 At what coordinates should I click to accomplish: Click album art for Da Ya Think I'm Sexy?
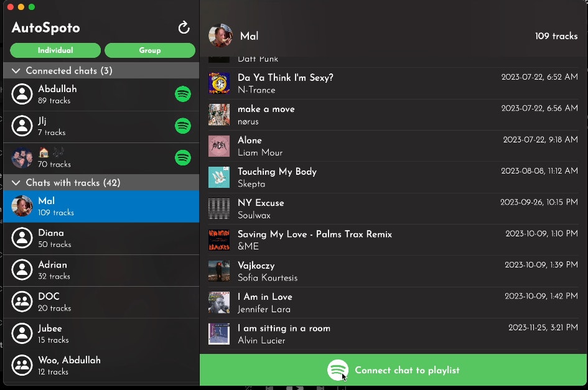pos(219,83)
